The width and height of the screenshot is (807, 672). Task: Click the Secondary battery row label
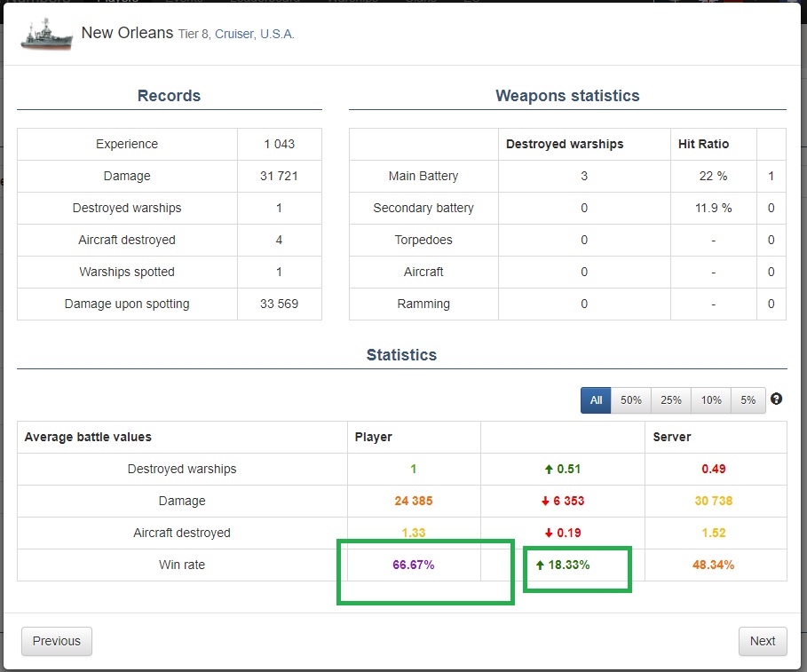(x=423, y=208)
